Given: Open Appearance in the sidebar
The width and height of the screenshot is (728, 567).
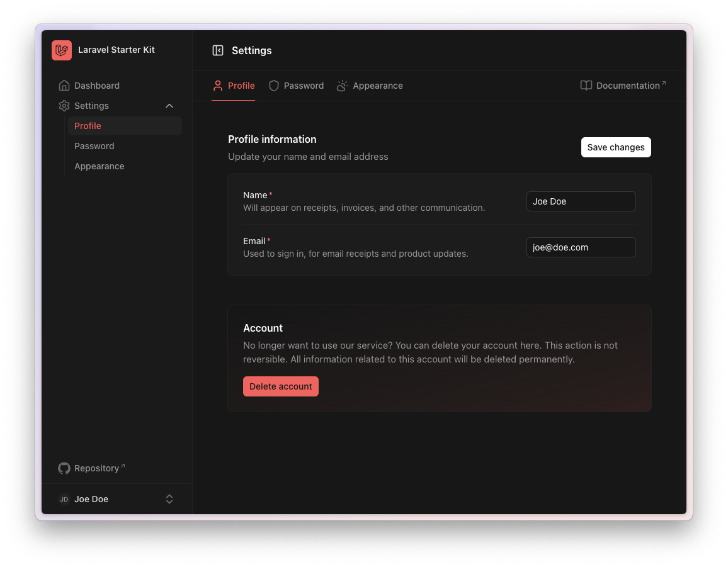Looking at the screenshot, I should (100, 166).
